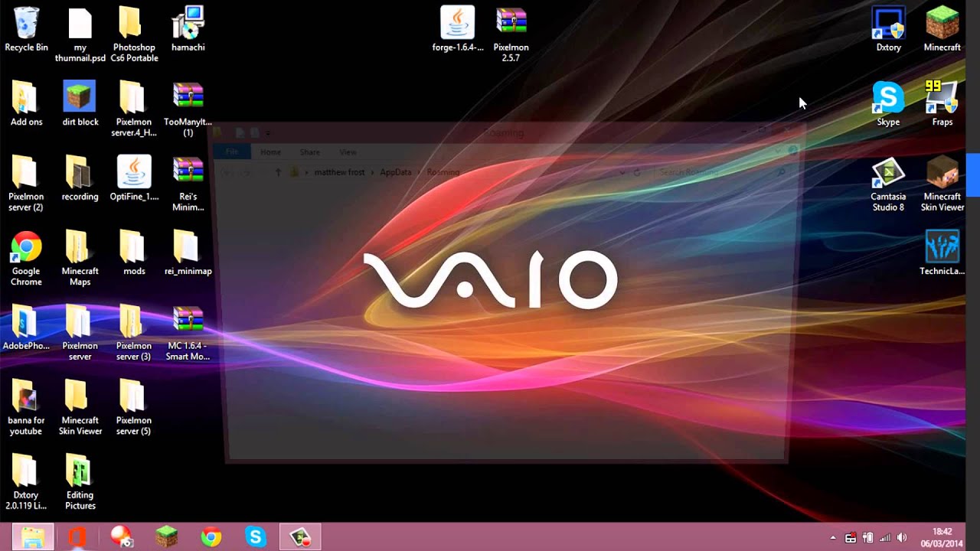Image resolution: width=980 pixels, height=551 pixels.
Task: Click the Skype desktop shortcut
Action: coord(888,104)
